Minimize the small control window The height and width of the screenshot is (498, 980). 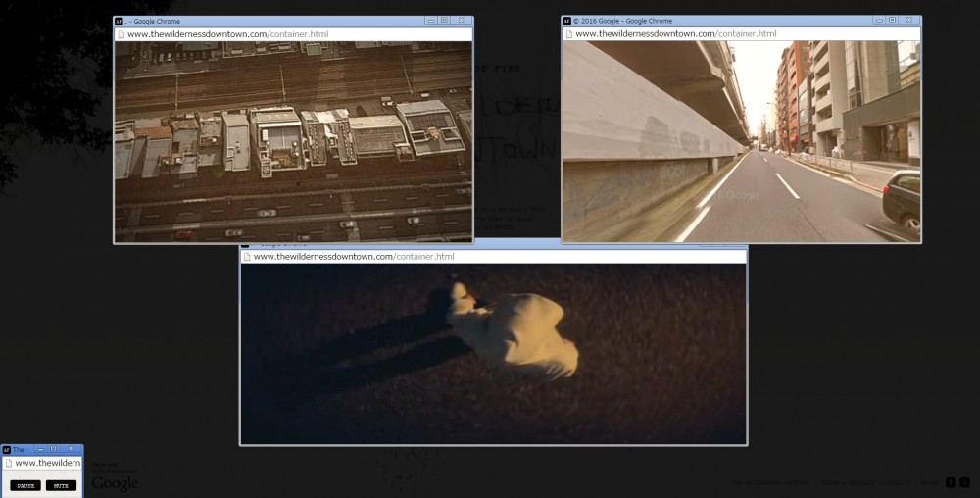point(40,449)
